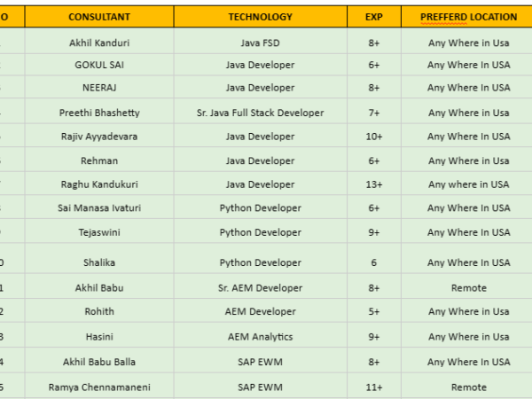532x399 pixels.
Task: Select the Sr. AEM Developer cell
Action: (x=260, y=288)
